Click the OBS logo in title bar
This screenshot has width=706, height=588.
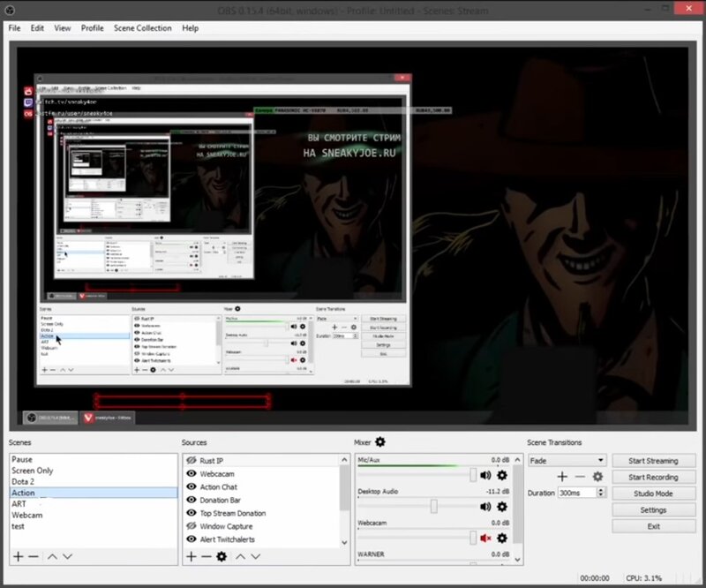tap(10, 10)
